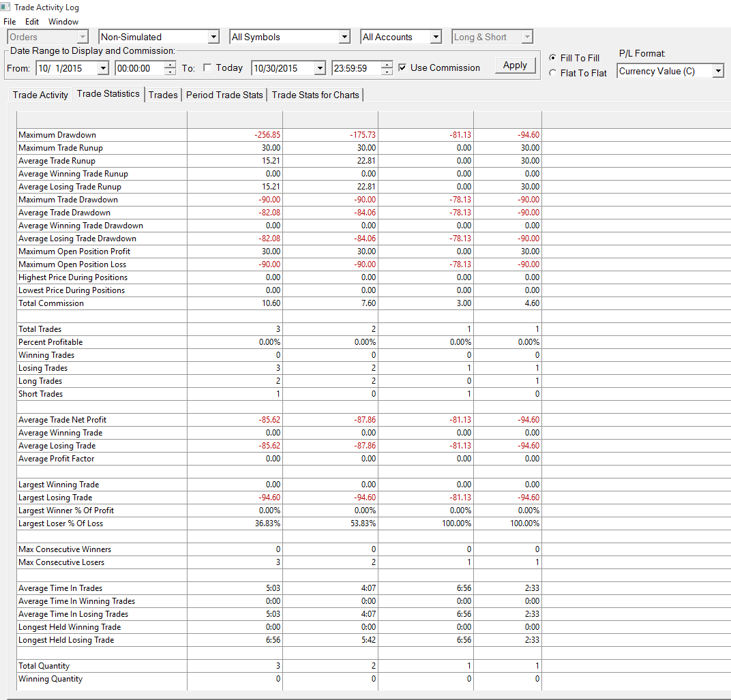Select the Maximum Trade Runup row label
Image resolution: width=731 pixels, height=700 pixels.
click(61, 148)
